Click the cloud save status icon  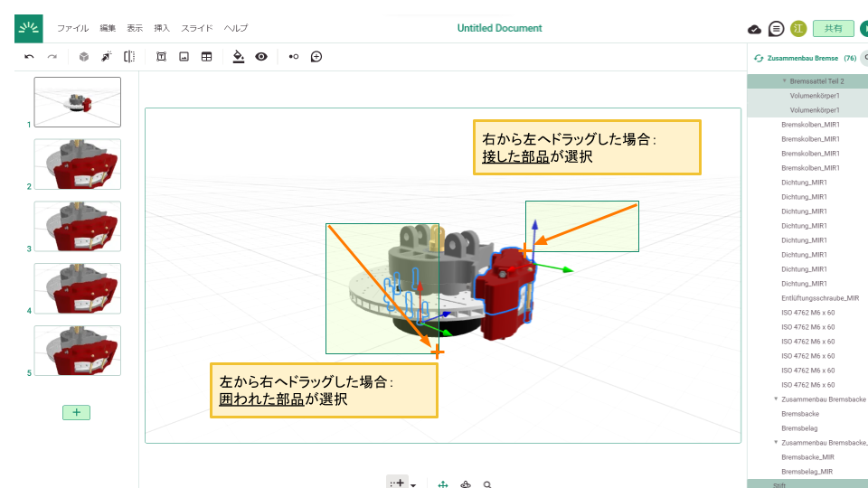(x=754, y=29)
